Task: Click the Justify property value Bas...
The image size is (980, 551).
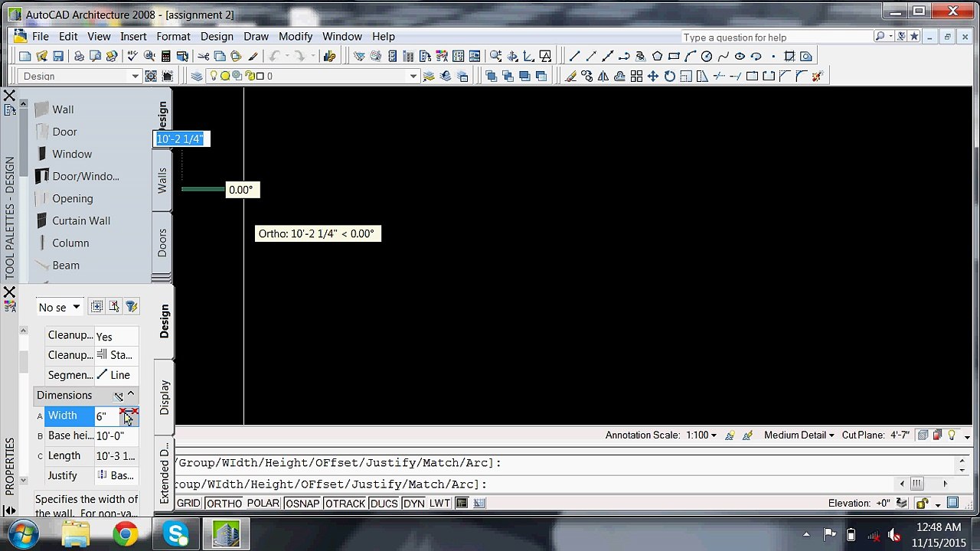Action: click(116, 475)
